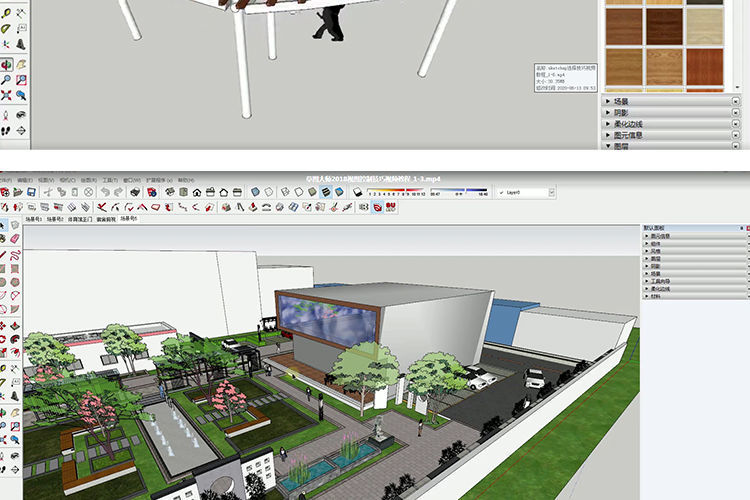Image resolution: width=750 pixels, height=500 pixels.
Task: Click the Save file icon in toolbar
Action: 33,192
